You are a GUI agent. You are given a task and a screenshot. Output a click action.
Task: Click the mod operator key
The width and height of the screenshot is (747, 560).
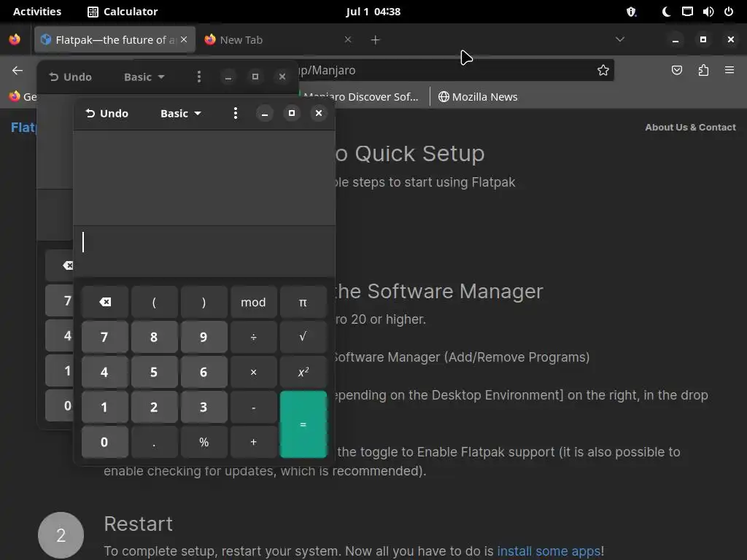[253, 302]
